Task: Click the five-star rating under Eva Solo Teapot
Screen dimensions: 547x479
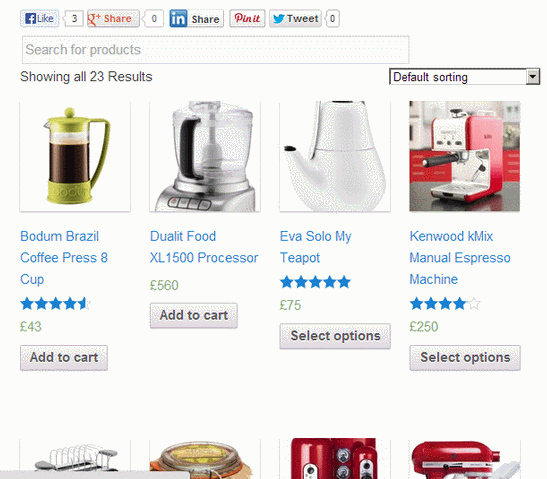Action: (315, 282)
